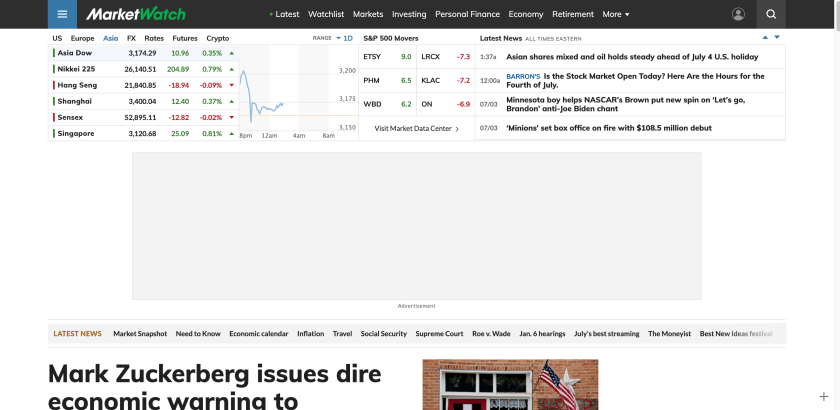Select the Nikkei 225 index row
The height and width of the screenshot is (410, 840).
144,69
